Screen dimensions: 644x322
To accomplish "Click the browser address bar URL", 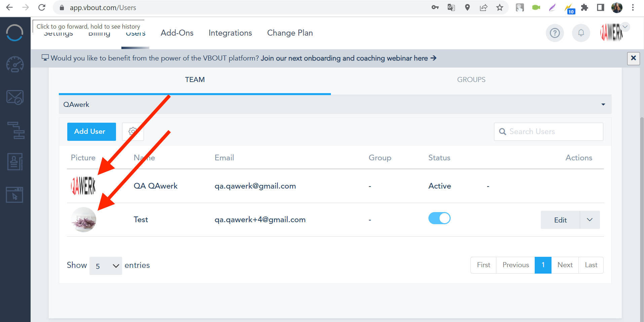I will [103, 7].
